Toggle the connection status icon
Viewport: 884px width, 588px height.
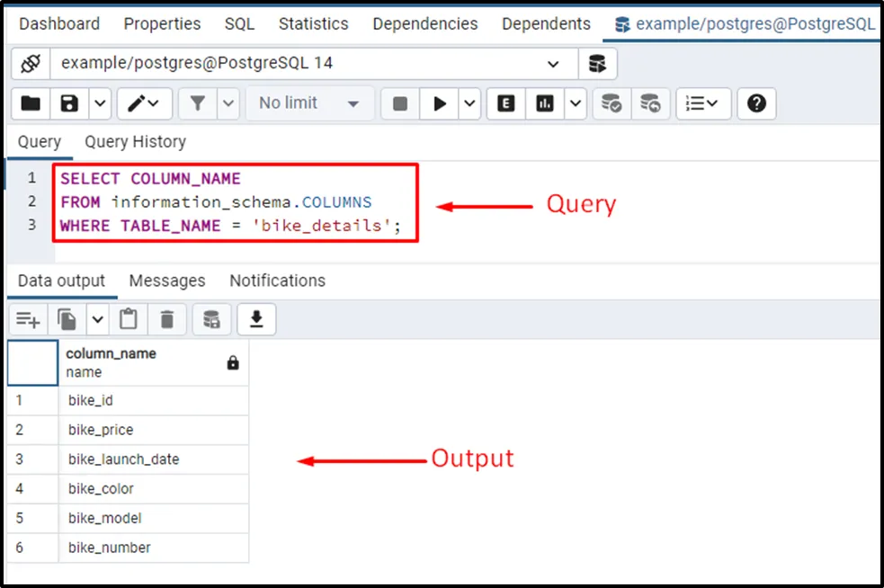pos(31,64)
